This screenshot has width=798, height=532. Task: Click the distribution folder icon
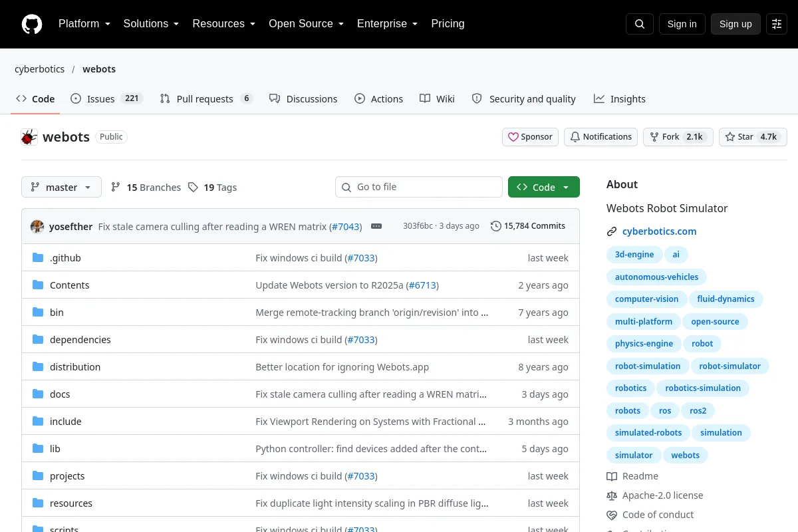click(38, 367)
